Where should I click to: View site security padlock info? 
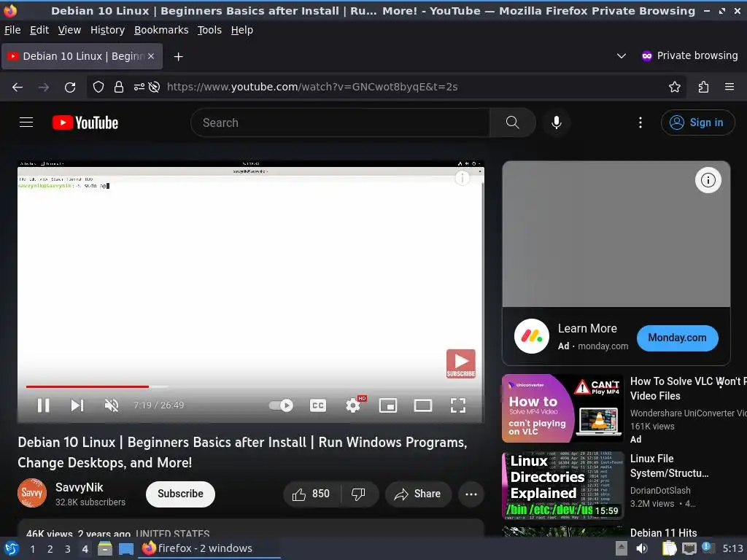tap(119, 87)
